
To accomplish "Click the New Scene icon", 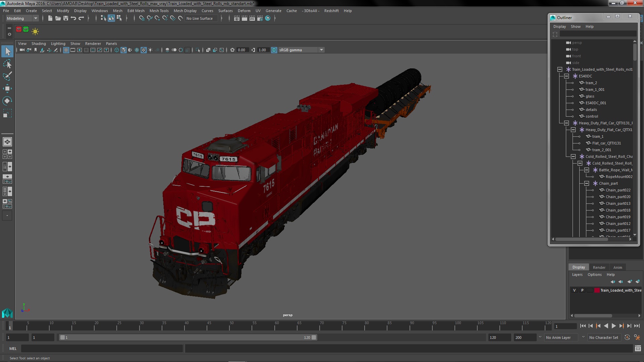I will click(x=50, y=18).
